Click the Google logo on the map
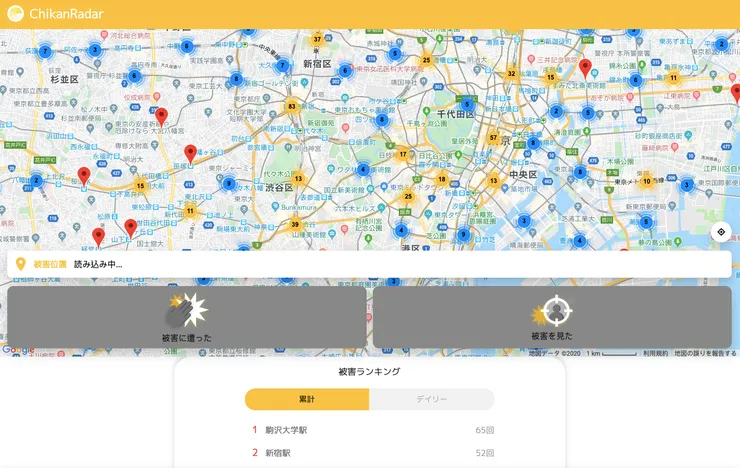 [x=18, y=350]
